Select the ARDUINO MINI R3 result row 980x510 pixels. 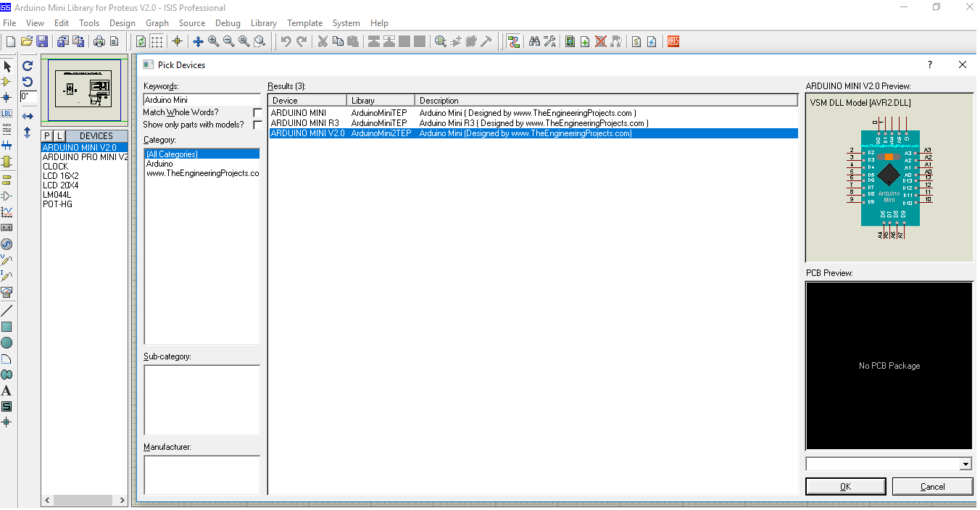[533, 123]
